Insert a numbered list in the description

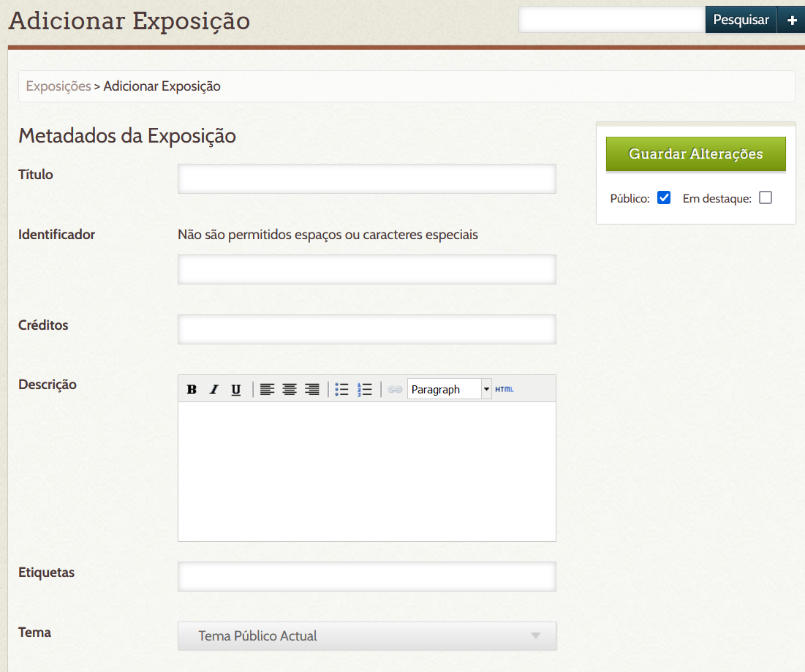coord(365,389)
